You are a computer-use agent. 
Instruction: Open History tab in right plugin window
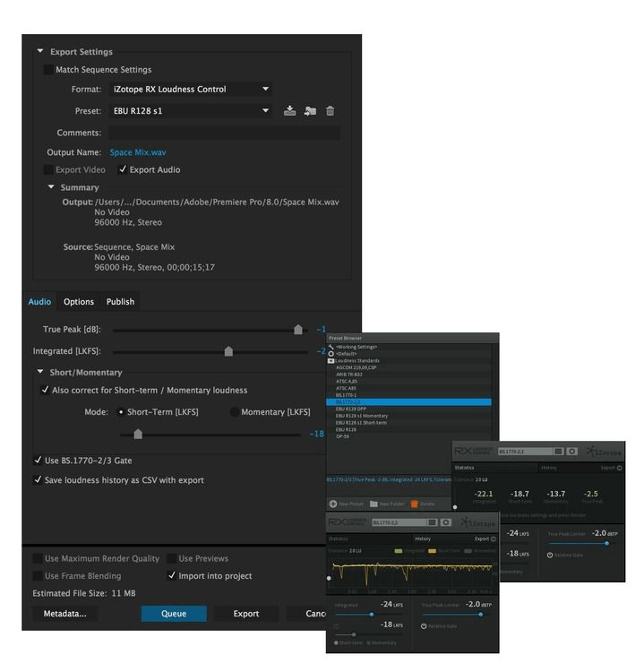coord(548,468)
